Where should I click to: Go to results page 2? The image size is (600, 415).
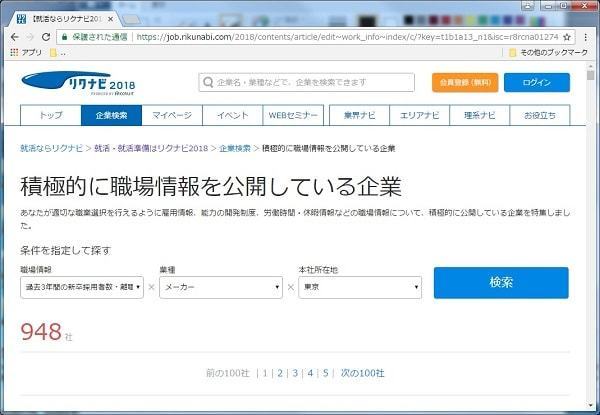click(280, 373)
